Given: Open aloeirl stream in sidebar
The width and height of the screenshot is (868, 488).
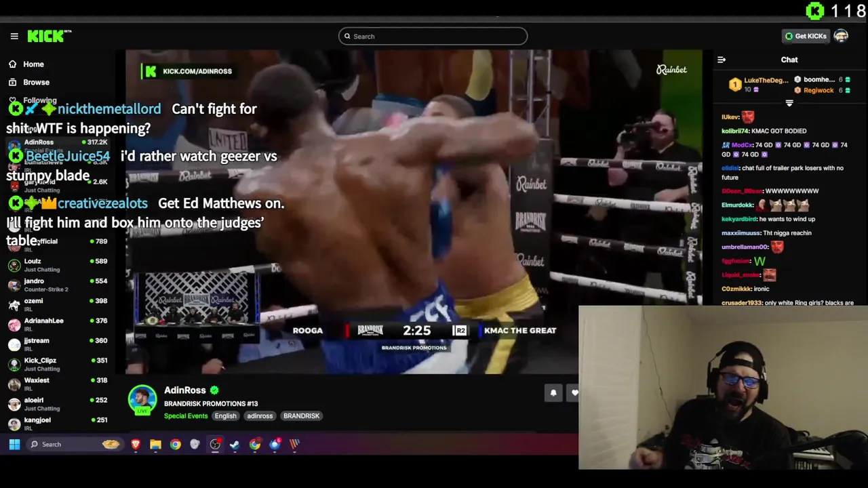Looking at the screenshot, I should [58, 404].
